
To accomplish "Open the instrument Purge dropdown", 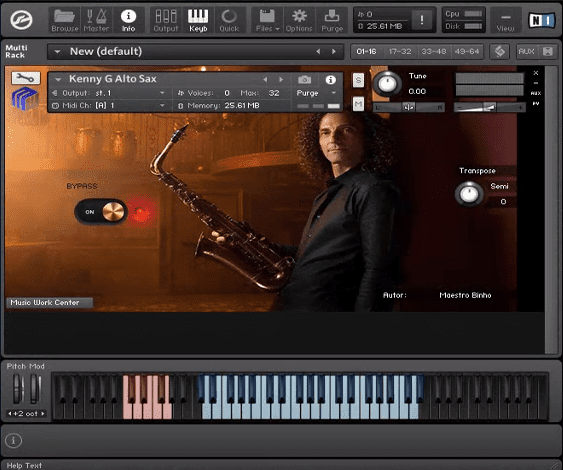I will pos(316,93).
